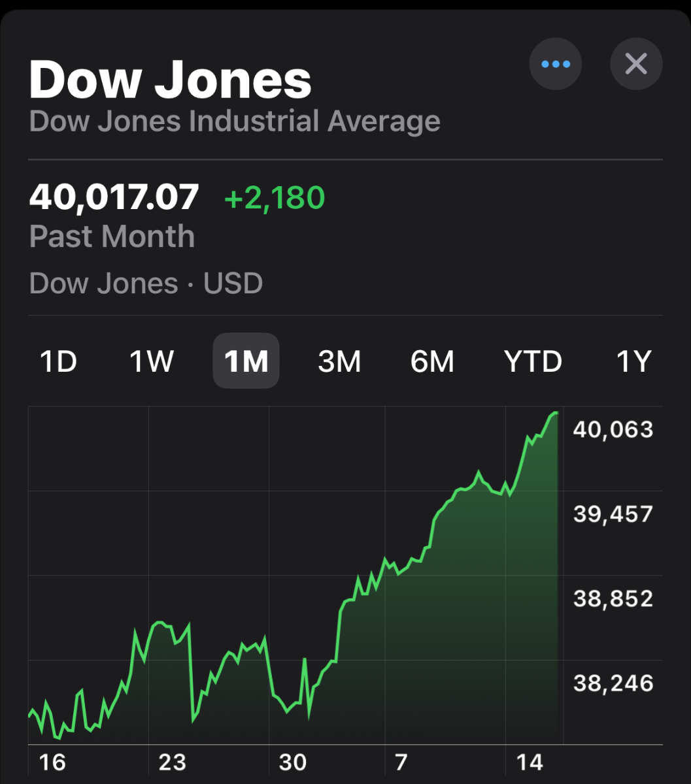691x784 pixels.
Task: Tap the 38,246 price axis label
Action: pos(613,683)
